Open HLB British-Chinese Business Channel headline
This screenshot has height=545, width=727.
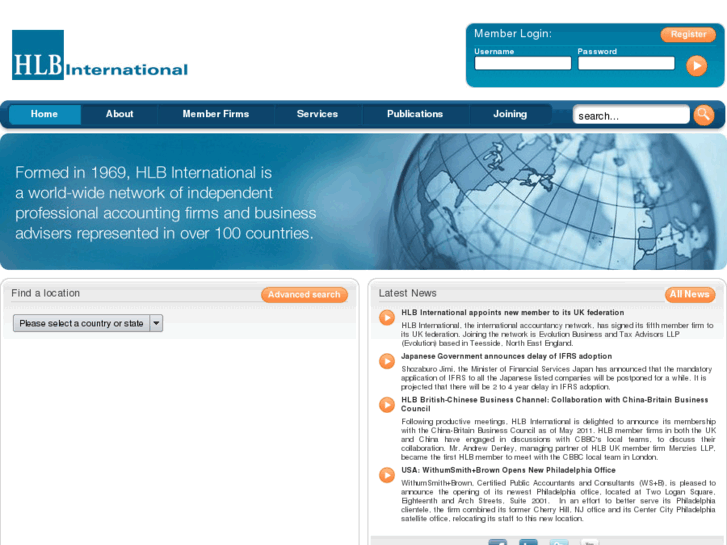(x=555, y=404)
